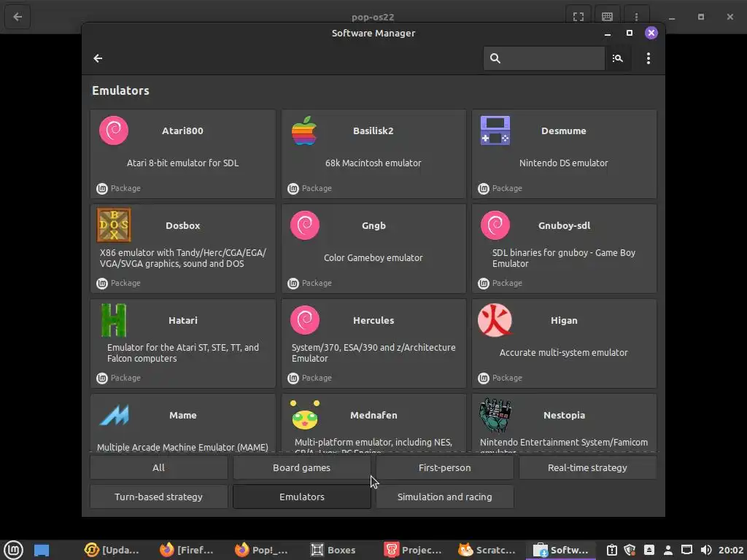The width and height of the screenshot is (747, 560).
Task: Open the network icon in system tray
Action: pos(686,550)
